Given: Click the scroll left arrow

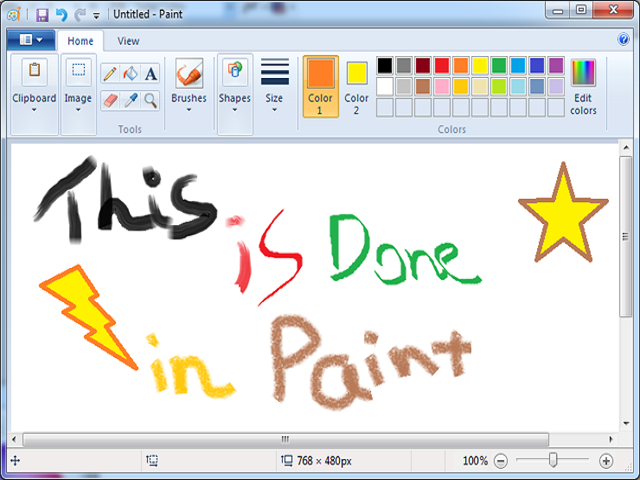Looking at the screenshot, I should [14, 440].
